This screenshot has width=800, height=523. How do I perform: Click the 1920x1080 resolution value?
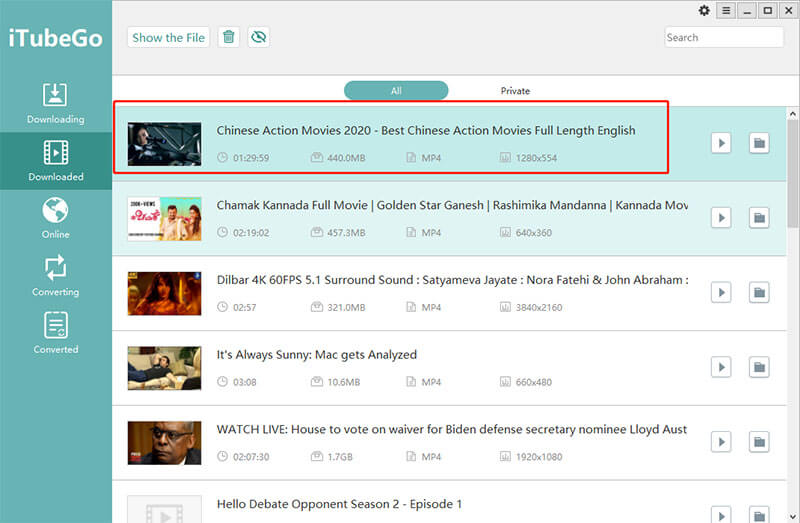point(539,457)
